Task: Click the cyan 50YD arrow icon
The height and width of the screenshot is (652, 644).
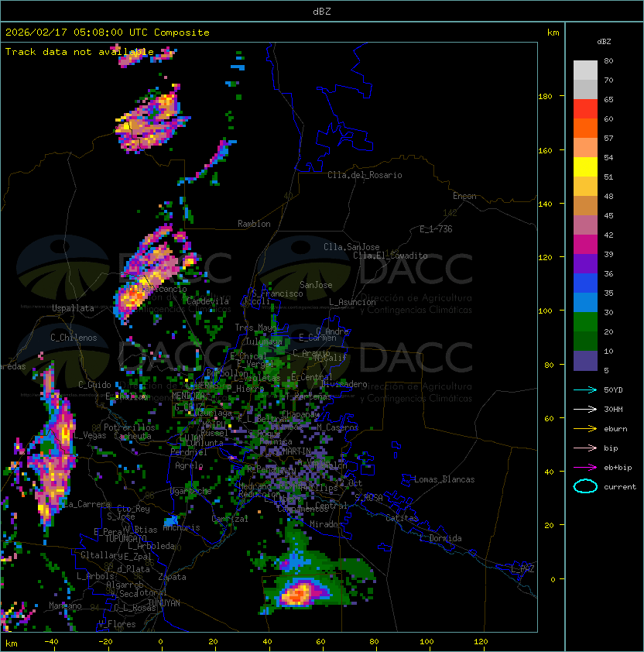Action: 585,389
